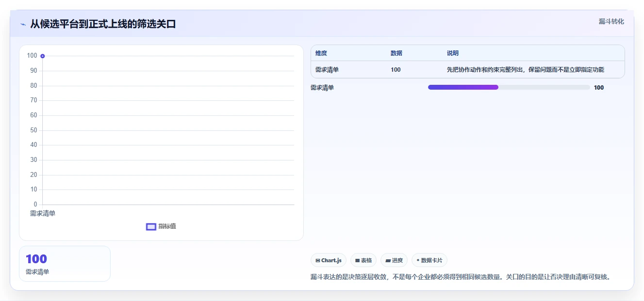Image resolution: width=644 pixels, height=301 pixels.
Task: Click the large 100 in the data card
Action: (36, 259)
